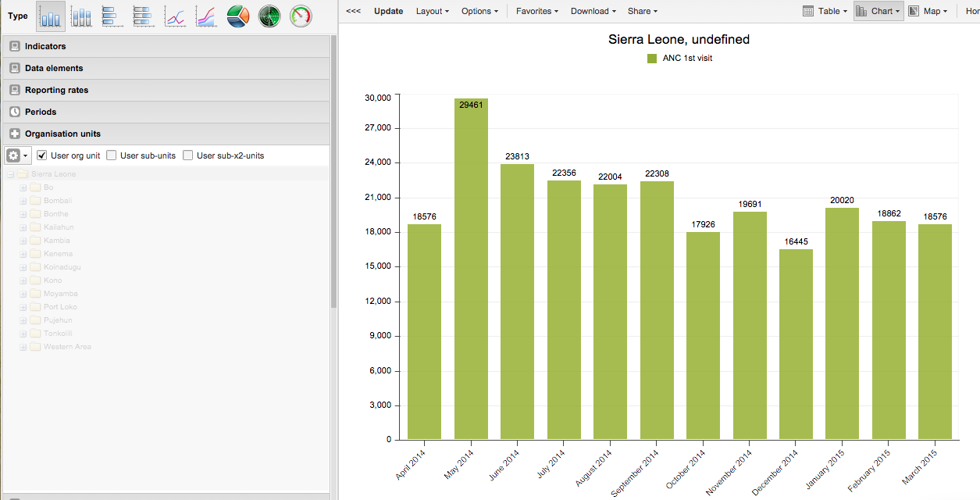The width and height of the screenshot is (980, 500).
Task: Select the column chart type
Action: (51, 16)
